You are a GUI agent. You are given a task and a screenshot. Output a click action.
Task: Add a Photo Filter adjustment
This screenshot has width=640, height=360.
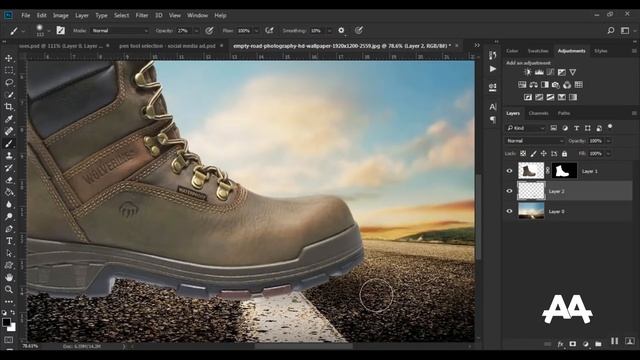click(x=556, y=85)
